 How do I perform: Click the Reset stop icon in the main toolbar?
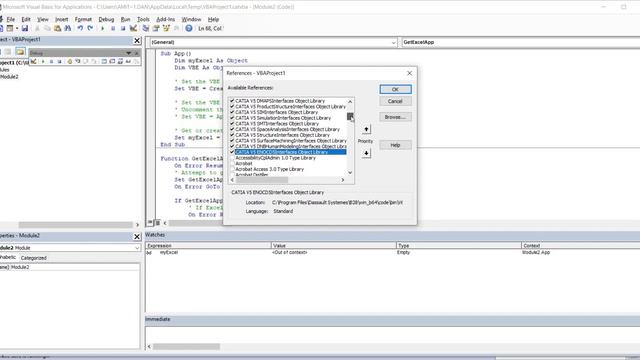[x=123, y=29]
